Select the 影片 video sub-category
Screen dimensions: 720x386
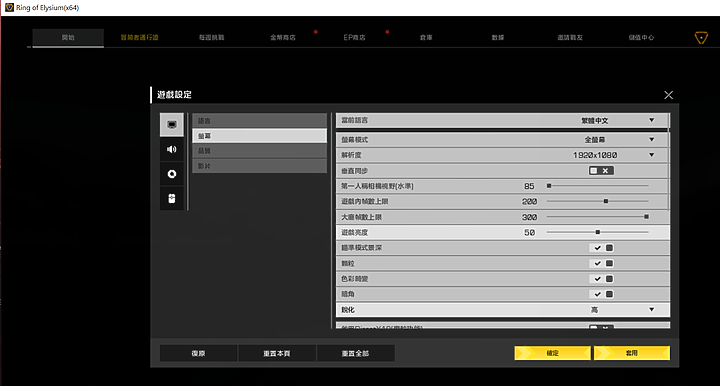259,166
